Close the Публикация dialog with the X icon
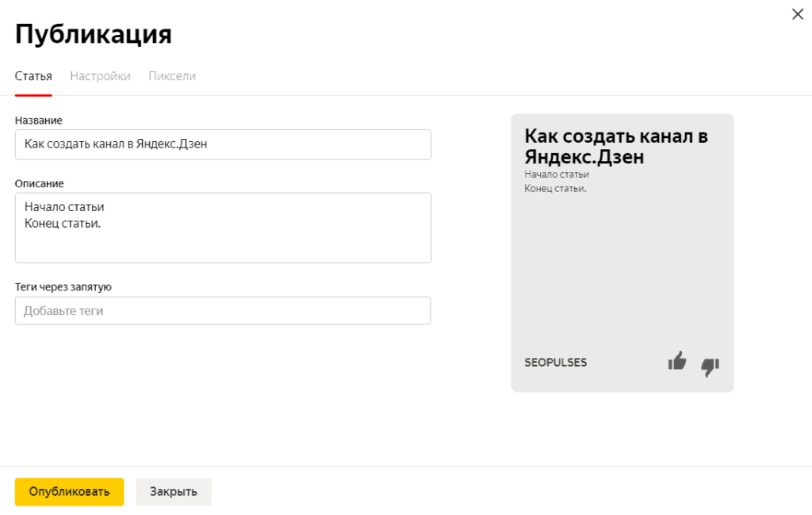Screen dimensions: 812x515 (x=798, y=13)
